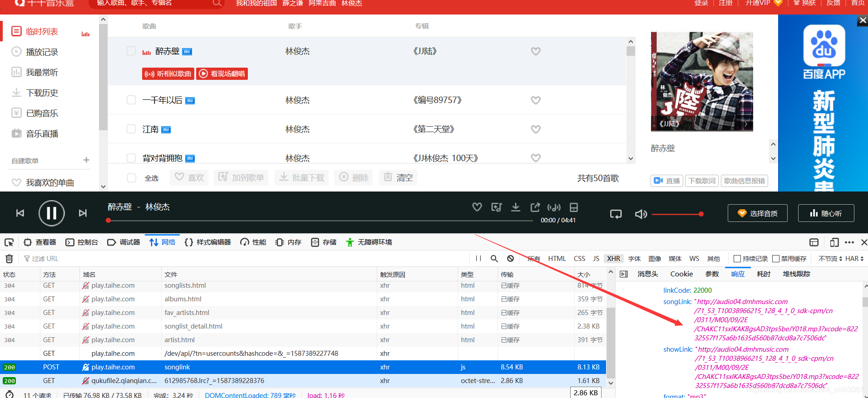Download the current song from player bar

(516, 207)
